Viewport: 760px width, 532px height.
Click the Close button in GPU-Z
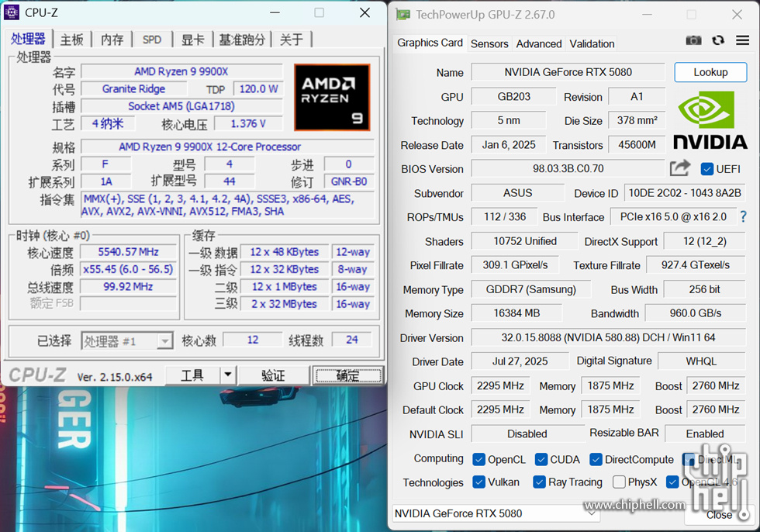(720, 515)
